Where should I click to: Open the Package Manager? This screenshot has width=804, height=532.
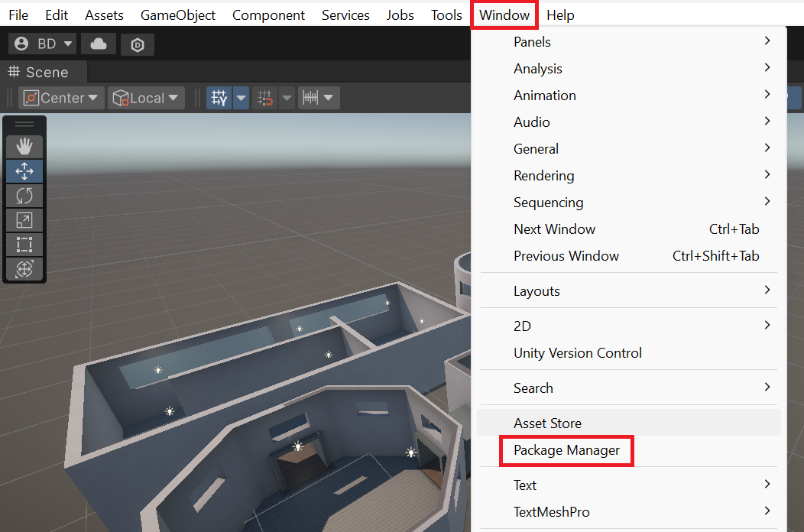(566, 450)
